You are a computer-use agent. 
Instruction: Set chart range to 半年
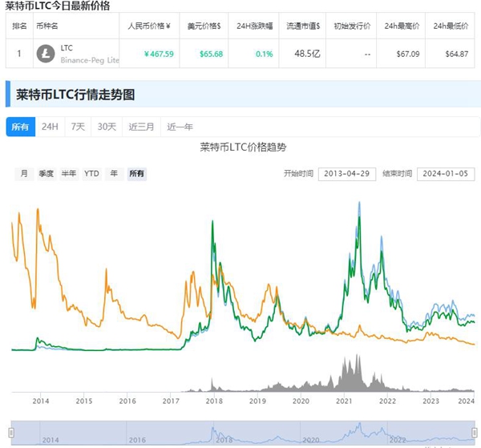[x=69, y=174]
